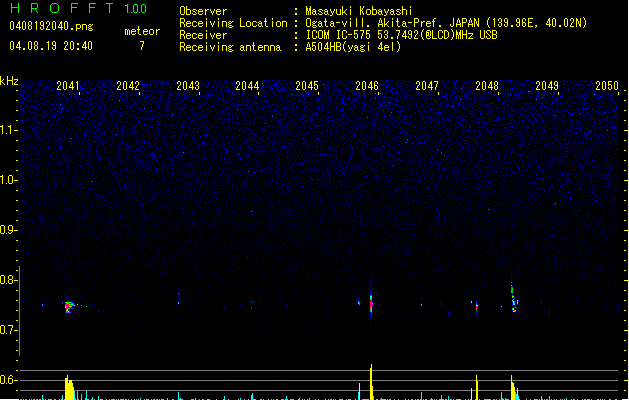Click the 0.7 kHz frequency axis label
This screenshot has height=400, width=629.
[8, 330]
